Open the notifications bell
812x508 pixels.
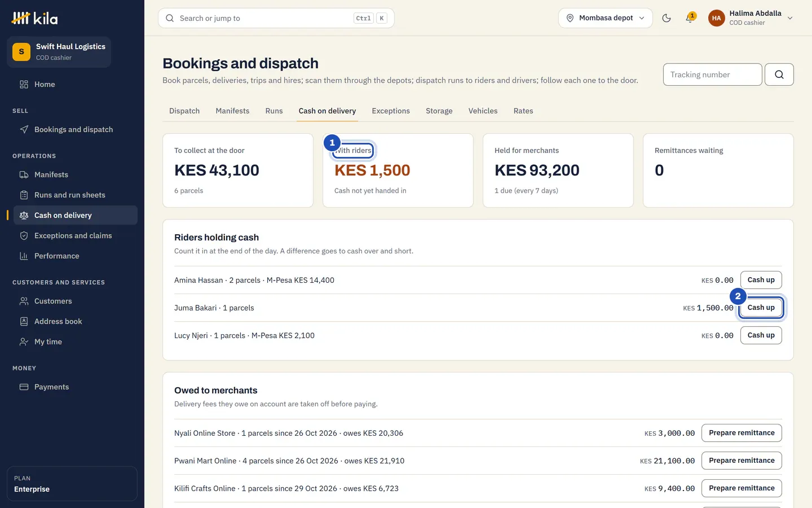[690, 18]
